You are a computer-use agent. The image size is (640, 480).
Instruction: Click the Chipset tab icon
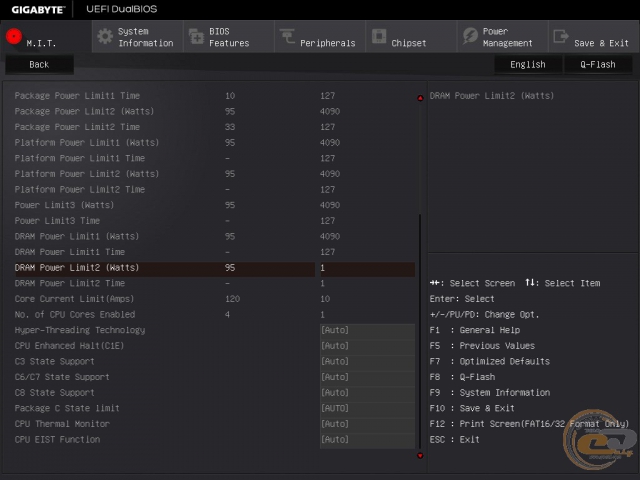click(x=379, y=36)
